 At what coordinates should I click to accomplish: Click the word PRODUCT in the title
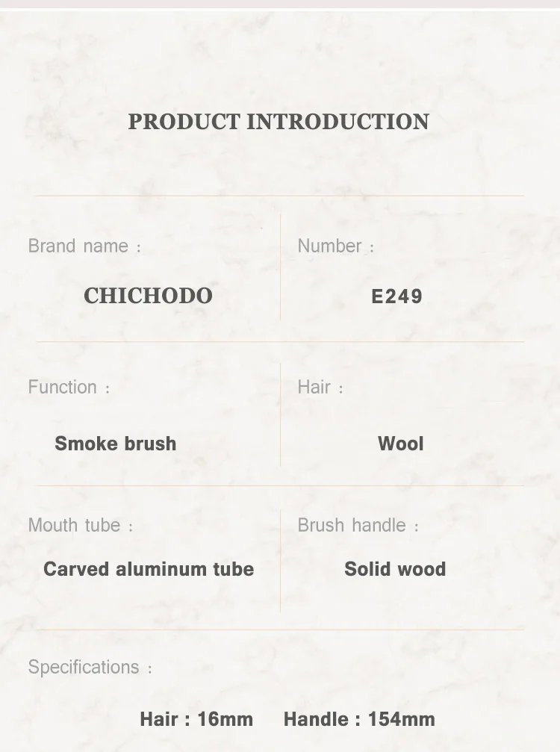coord(184,122)
